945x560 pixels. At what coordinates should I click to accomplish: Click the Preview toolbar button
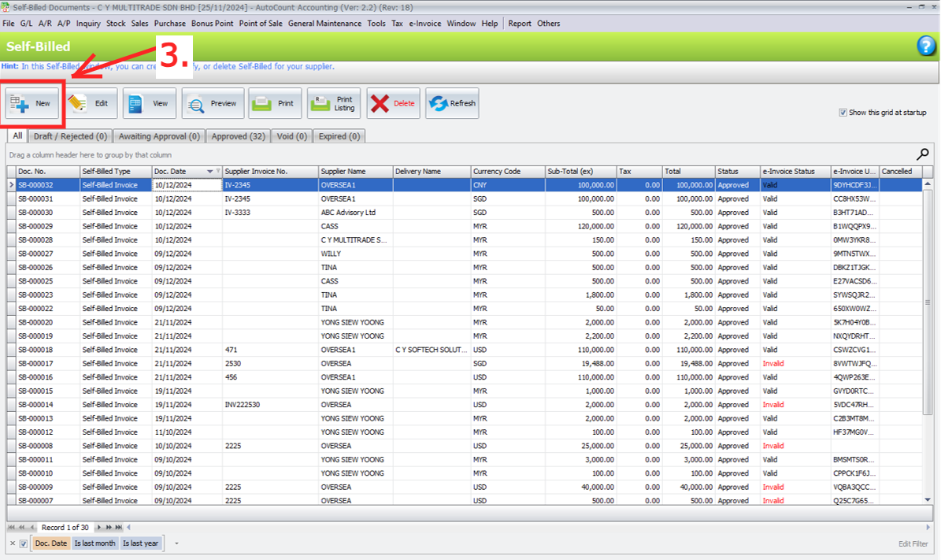(212, 103)
